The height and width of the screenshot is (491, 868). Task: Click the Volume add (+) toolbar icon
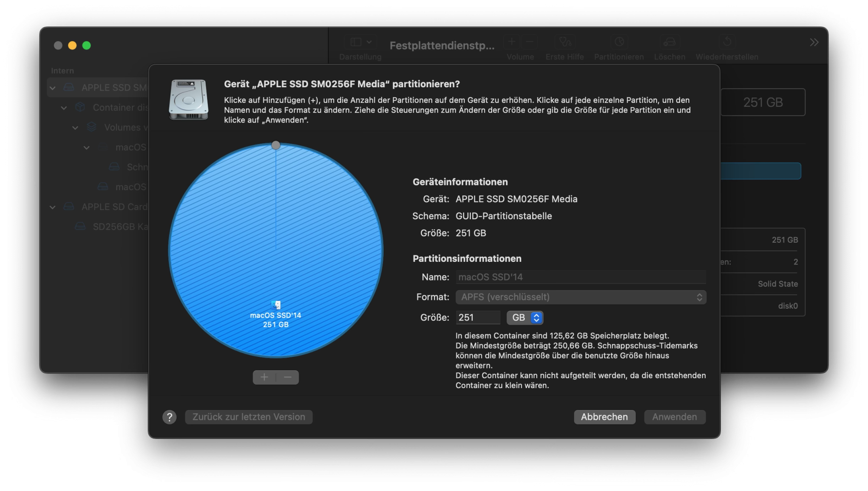512,42
